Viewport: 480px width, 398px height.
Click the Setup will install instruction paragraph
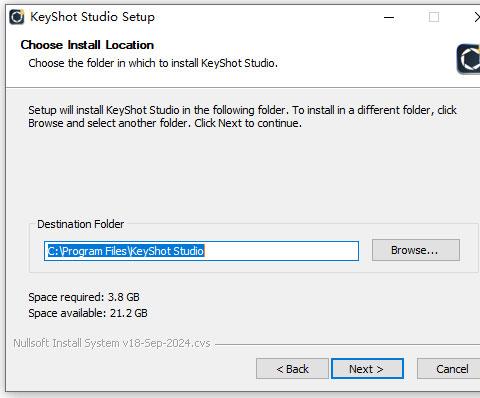click(242, 116)
